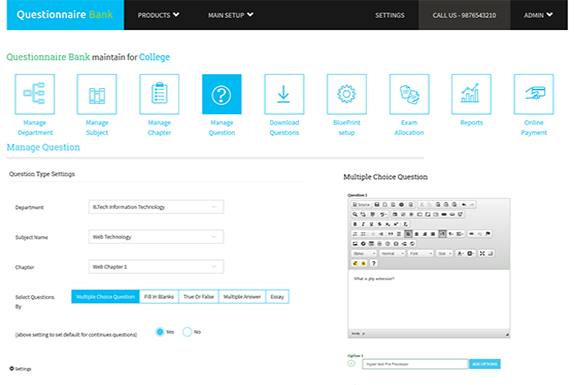This screenshot has width=574, height=385.
Task: Click the editor Help question-mark icon
Action: click(374, 263)
